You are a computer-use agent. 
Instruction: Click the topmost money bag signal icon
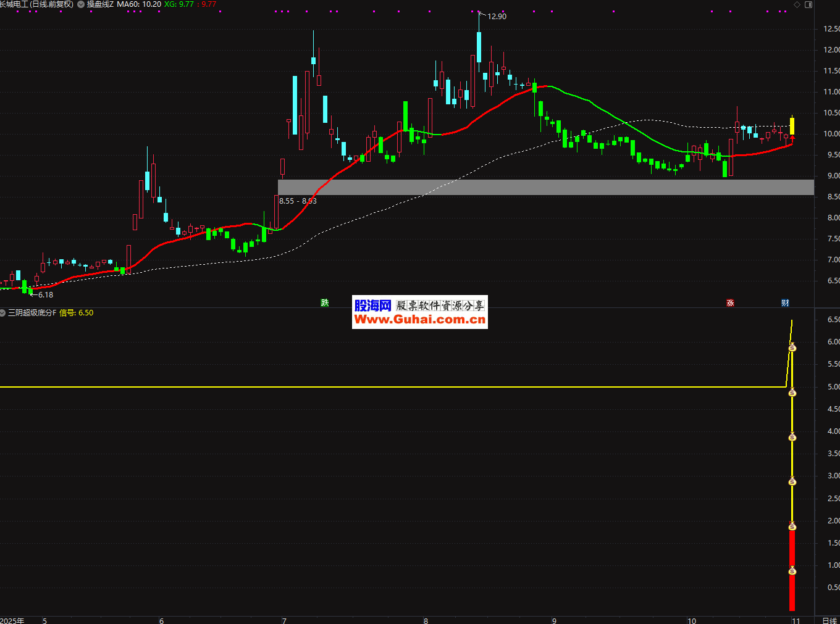[x=792, y=348]
